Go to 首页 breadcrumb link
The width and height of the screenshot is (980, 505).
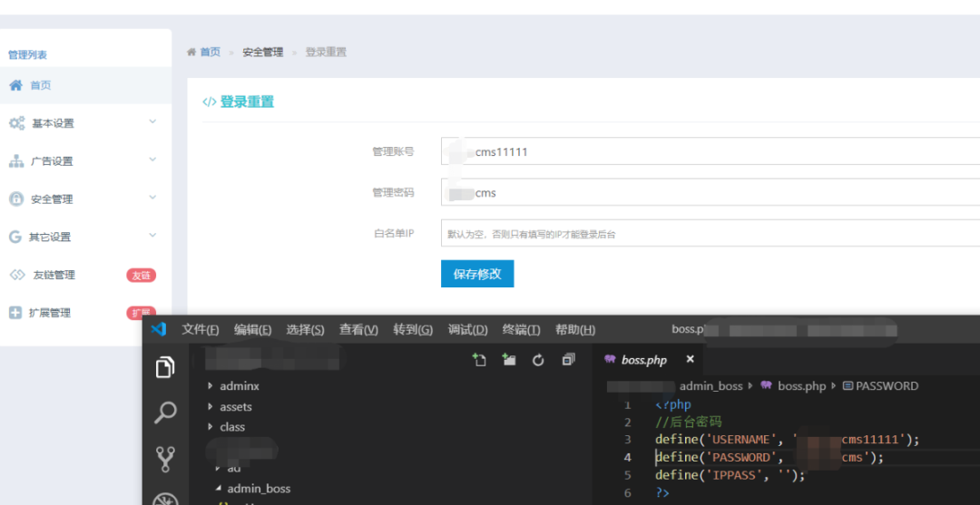tap(210, 52)
